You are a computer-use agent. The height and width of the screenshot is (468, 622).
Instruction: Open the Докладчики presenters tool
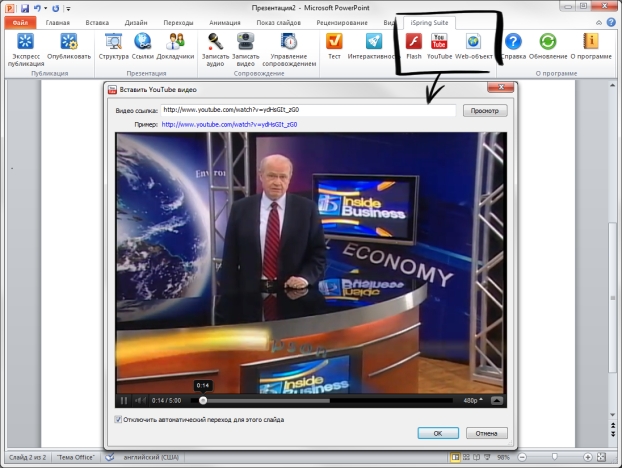click(175, 46)
